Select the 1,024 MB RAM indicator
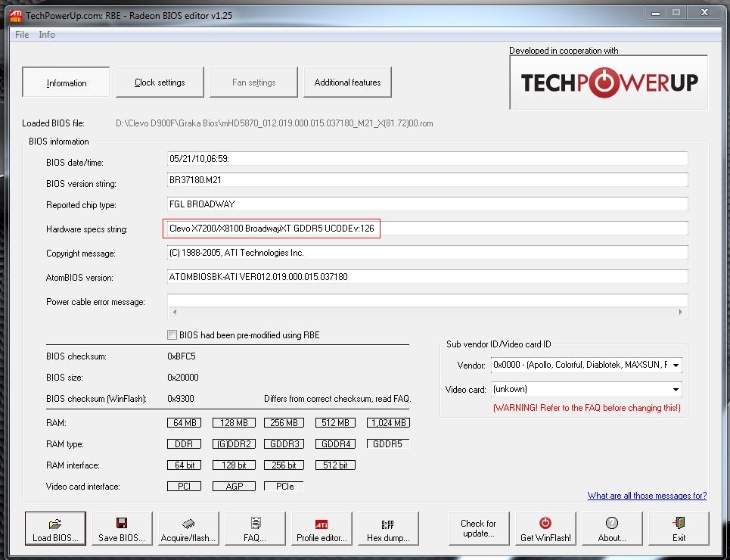The image size is (730, 560). (388, 422)
